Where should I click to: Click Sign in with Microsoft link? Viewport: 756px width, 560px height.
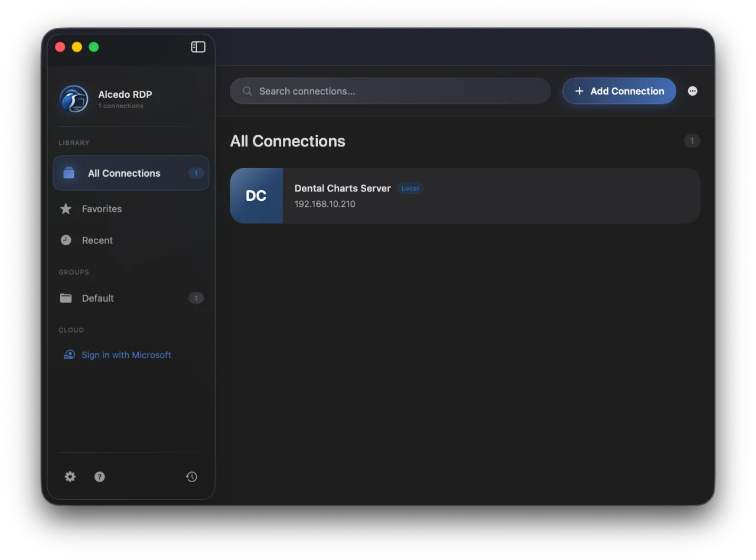point(126,355)
